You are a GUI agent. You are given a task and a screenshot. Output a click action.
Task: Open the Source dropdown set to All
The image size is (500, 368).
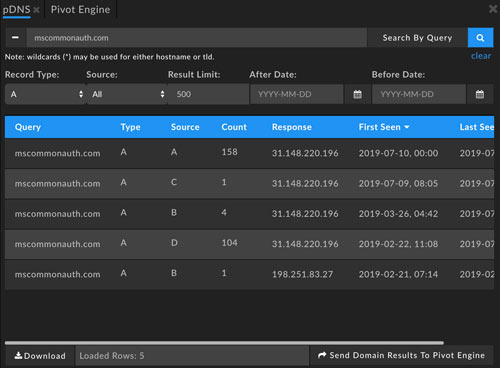pos(127,94)
